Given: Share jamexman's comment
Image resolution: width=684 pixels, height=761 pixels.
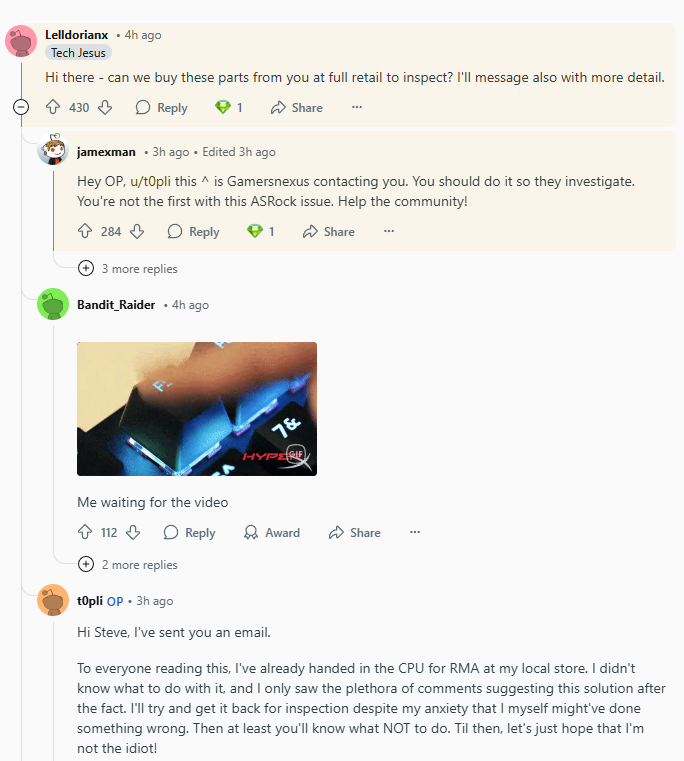Looking at the screenshot, I should [x=329, y=232].
